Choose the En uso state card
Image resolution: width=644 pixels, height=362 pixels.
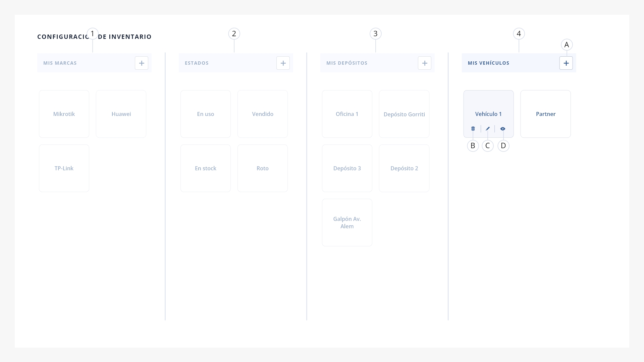click(206, 114)
